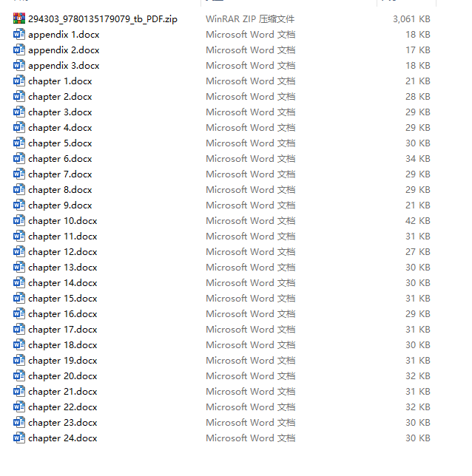Click the Word icon for chapter 20.docx
Screen dimensions: 472x476
coord(19,375)
